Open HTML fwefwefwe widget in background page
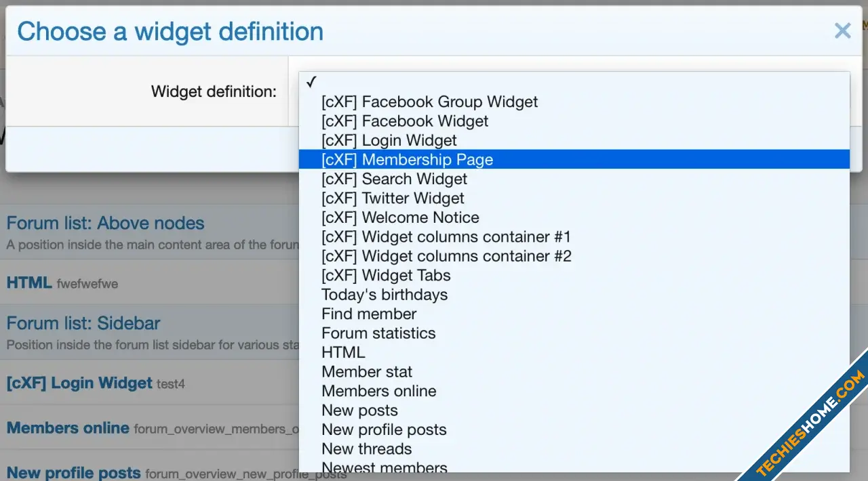868x481 pixels. click(62, 283)
